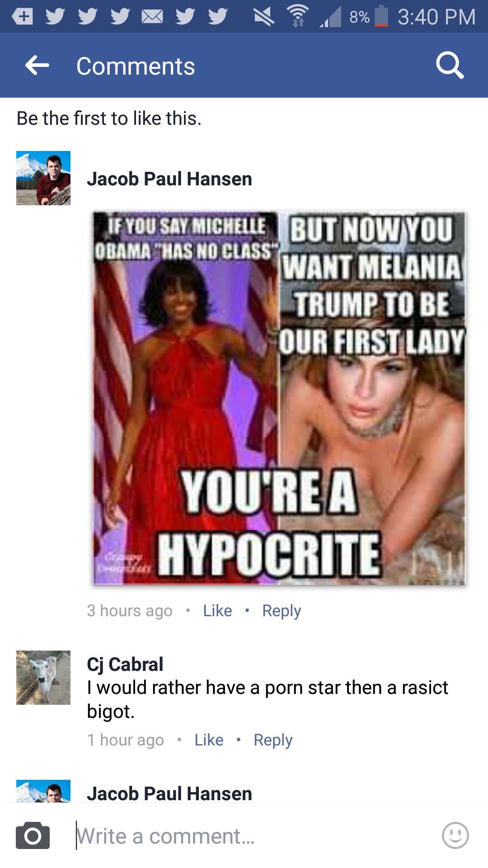Tap Cj Cabral's deer profile picture
Viewport: 488px width, 868px height.
click(43, 678)
